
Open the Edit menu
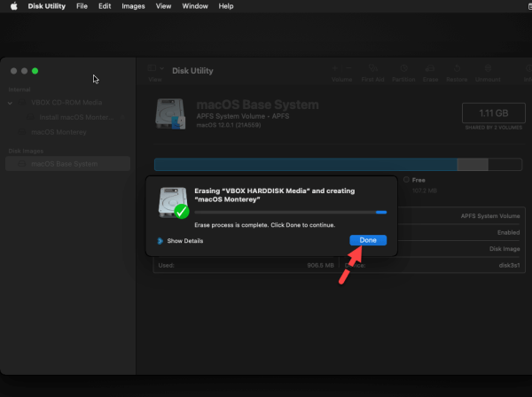click(105, 6)
